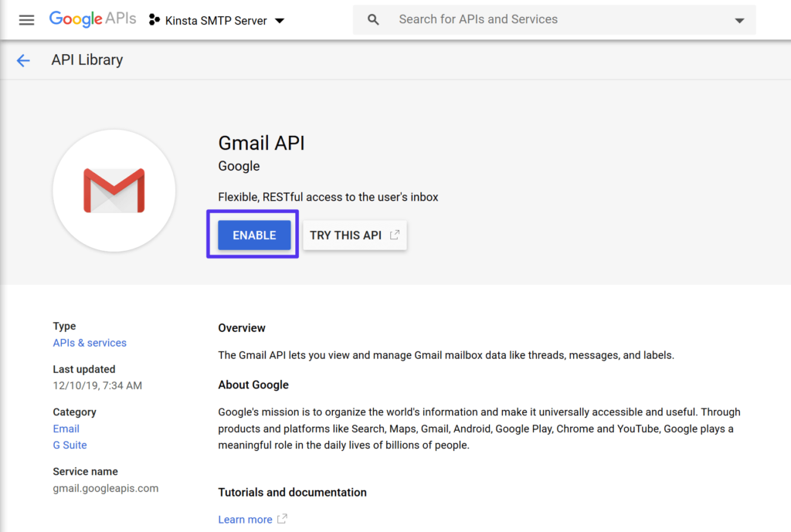Open the navigation hamburger menu
The height and width of the screenshot is (532, 791).
26,19
